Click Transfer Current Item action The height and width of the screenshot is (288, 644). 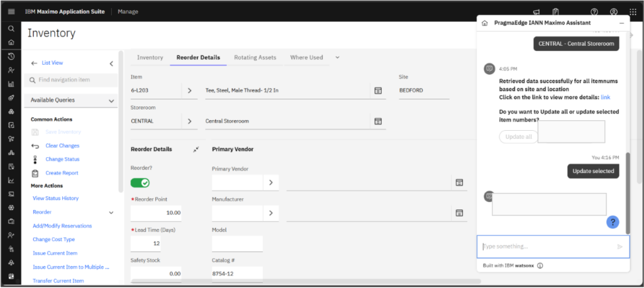(58, 281)
